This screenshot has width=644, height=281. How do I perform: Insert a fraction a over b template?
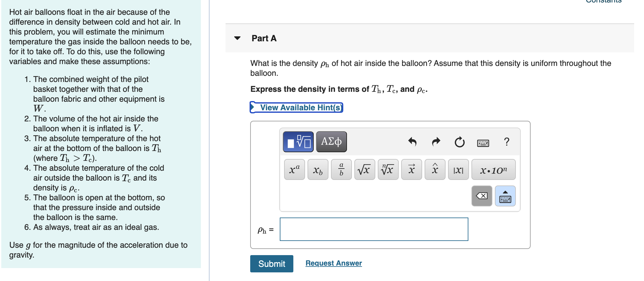click(x=341, y=169)
